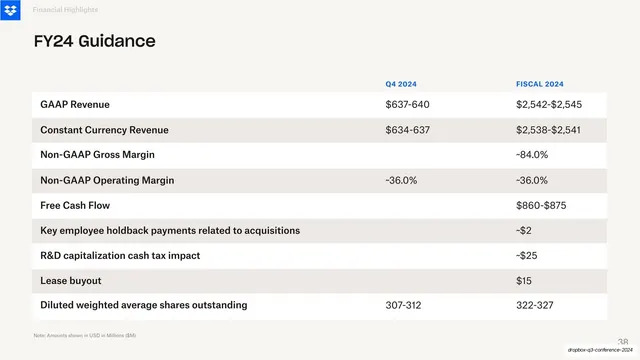Select the Non-GAAP Gross Margin label
640x360 pixels.
point(97,155)
